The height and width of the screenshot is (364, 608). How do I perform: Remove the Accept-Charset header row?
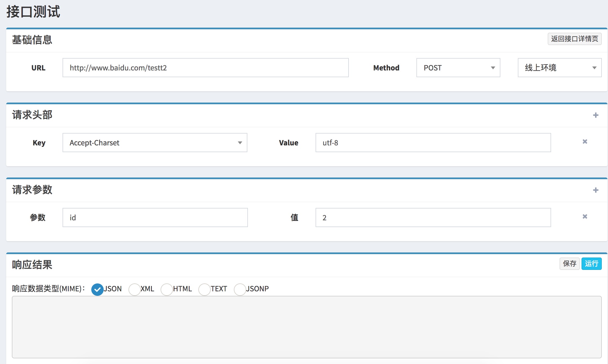point(585,142)
